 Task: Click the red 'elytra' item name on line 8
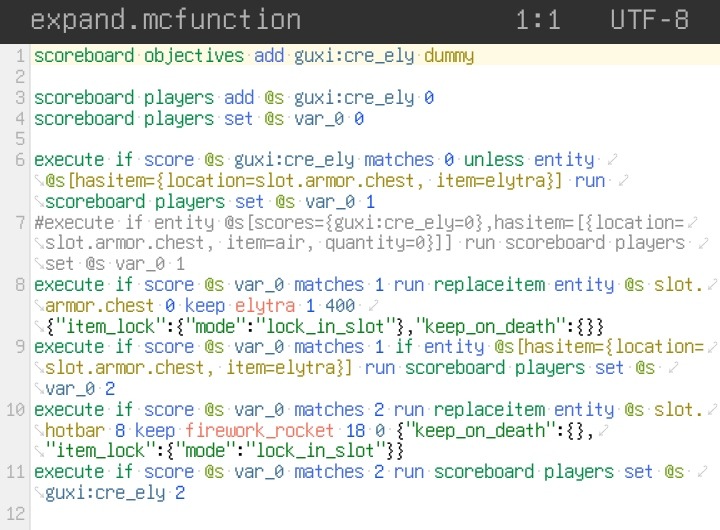pyautogui.click(x=264, y=306)
